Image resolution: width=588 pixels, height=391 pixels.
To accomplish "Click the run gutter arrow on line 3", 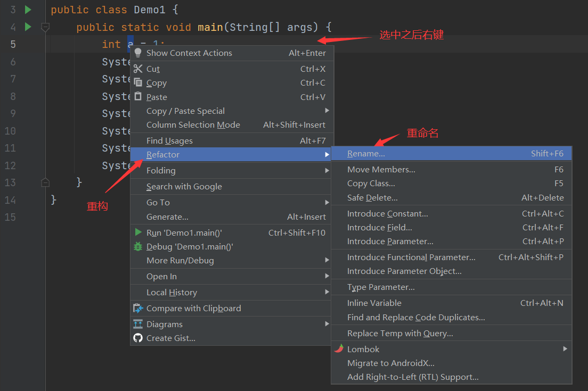I will 28,10.
